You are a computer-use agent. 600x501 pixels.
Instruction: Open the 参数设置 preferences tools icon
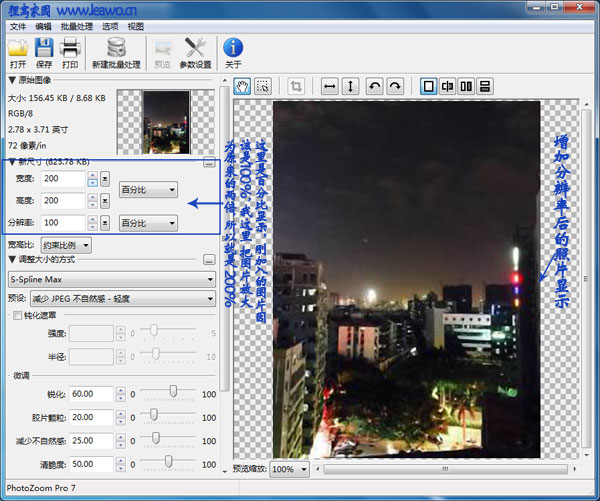196,53
